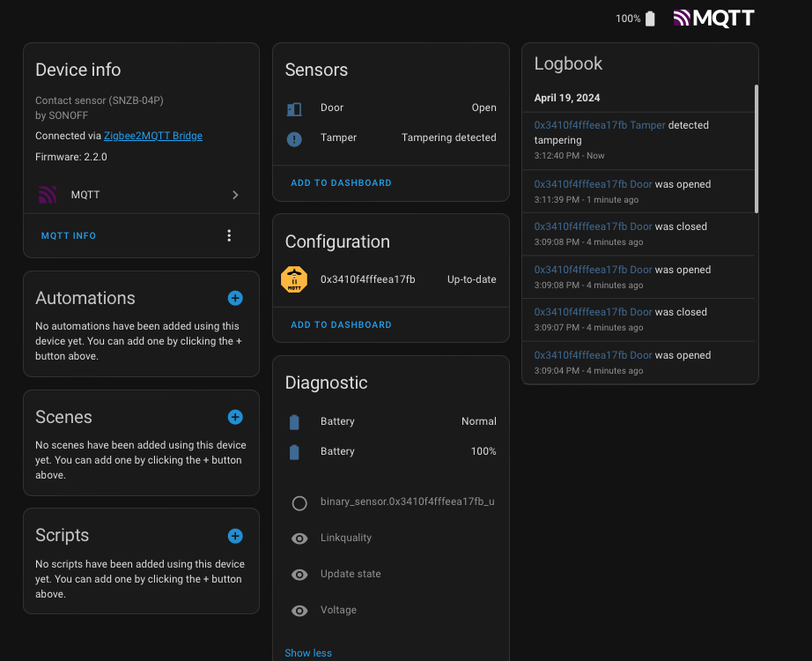Screen dimensions: 812x661
Task: Click the purple MQTT integration icon in Device info
Action: click(48, 195)
